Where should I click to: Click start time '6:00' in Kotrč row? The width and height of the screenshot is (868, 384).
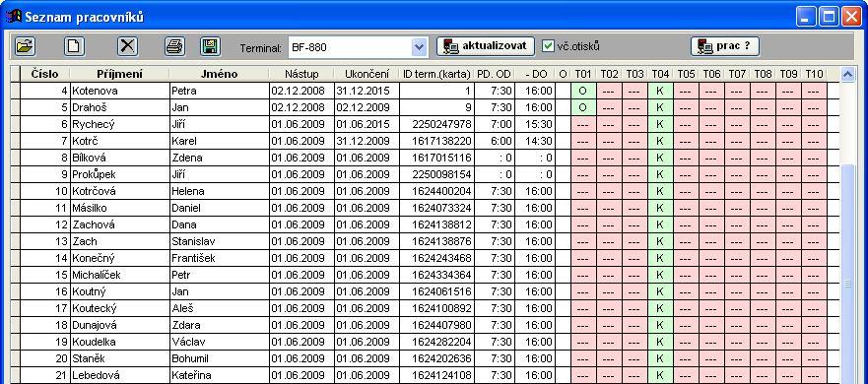coord(495,141)
